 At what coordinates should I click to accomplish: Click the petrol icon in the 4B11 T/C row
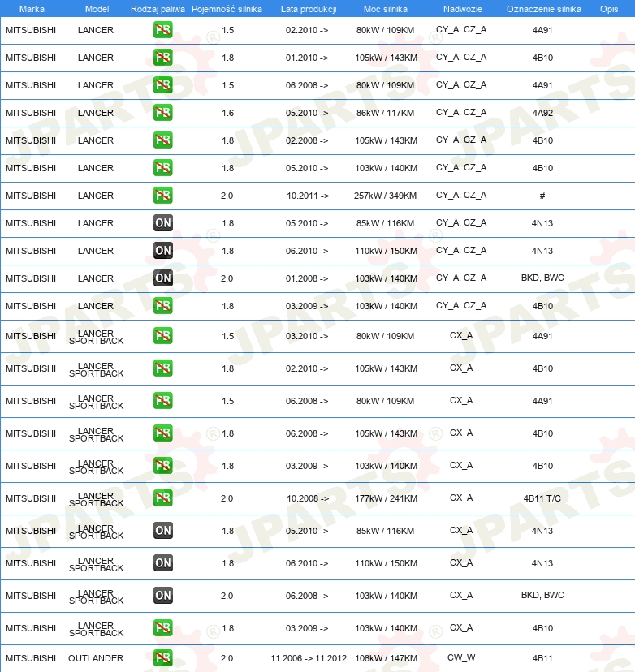(x=163, y=498)
